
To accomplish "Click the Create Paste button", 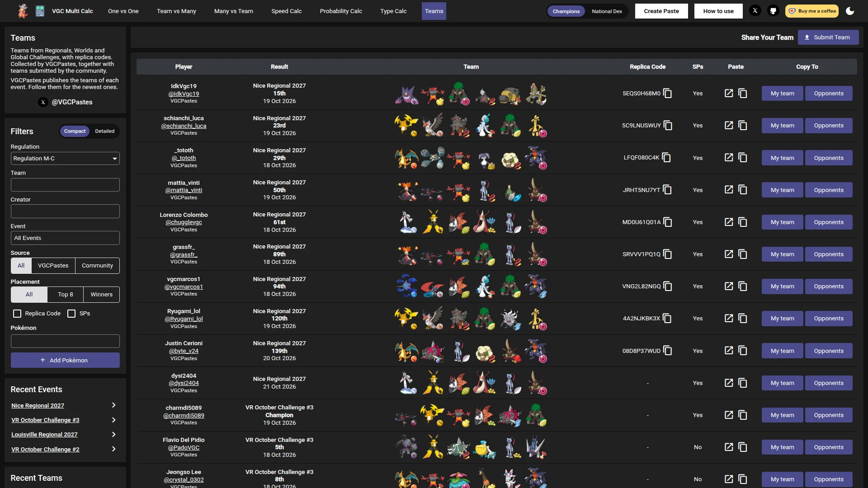I will 661,11.
